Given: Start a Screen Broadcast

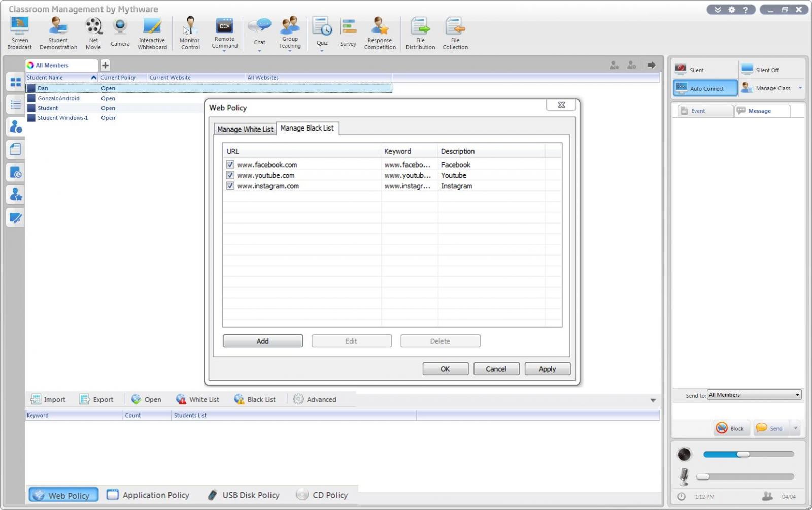Looking at the screenshot, I should [x=19, y=30].
